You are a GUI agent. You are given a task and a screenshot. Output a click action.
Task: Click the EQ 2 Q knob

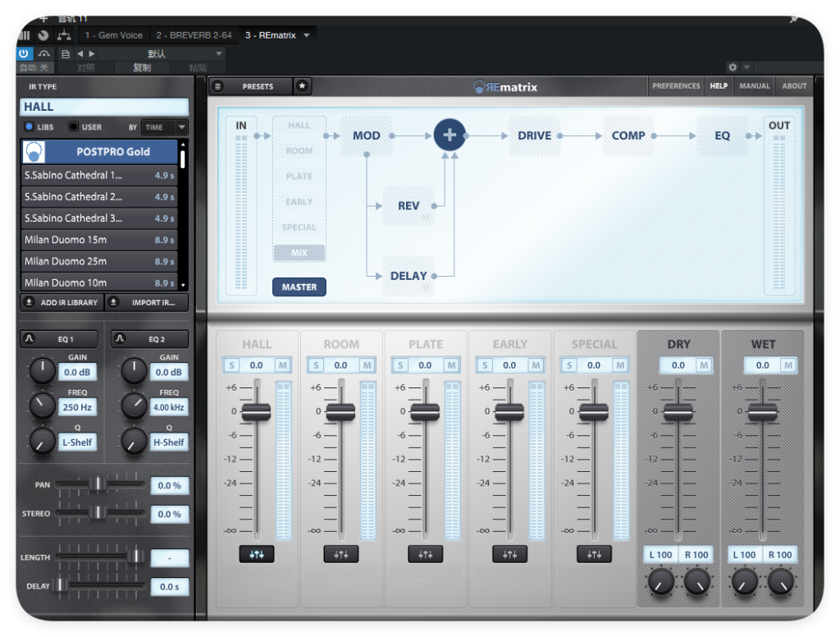pyautogui.click(x=134, y=442)
